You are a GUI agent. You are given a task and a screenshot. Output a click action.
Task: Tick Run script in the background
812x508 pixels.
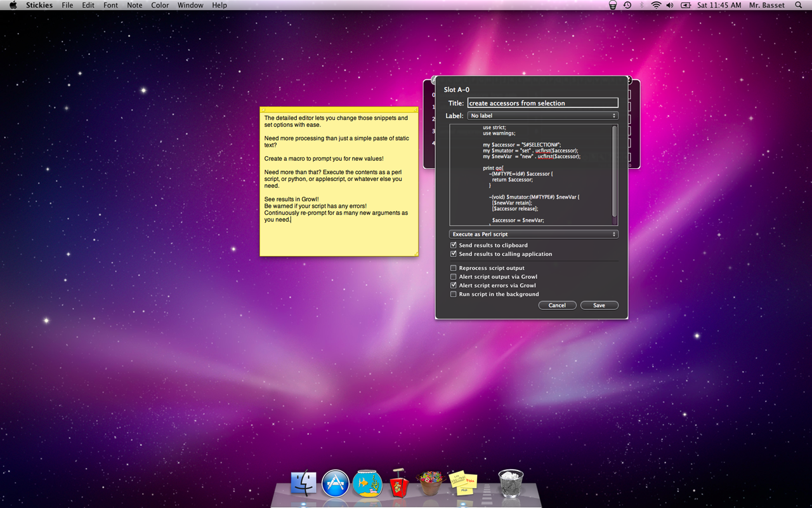tap(454, 295)
